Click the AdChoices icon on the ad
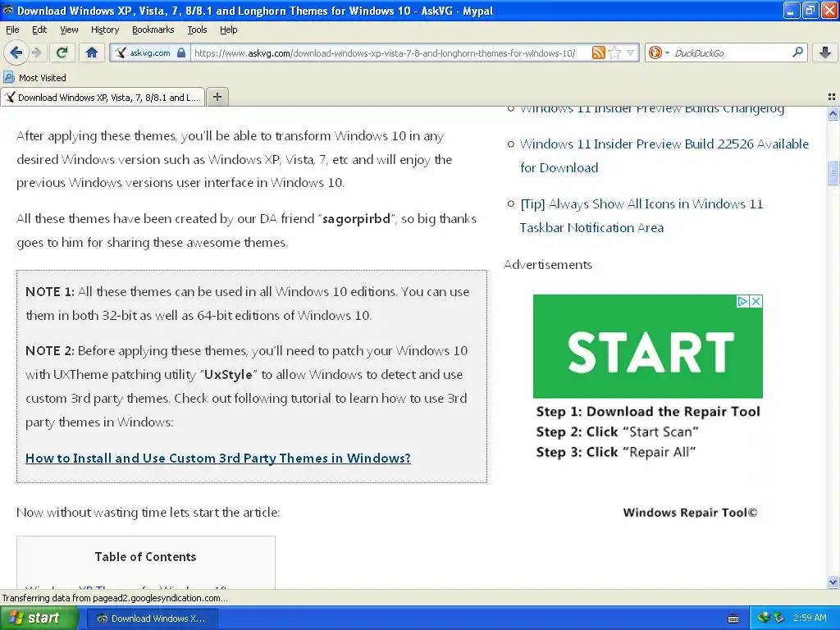The width and height of the screenshot is (840, 630). click(742, 301)
